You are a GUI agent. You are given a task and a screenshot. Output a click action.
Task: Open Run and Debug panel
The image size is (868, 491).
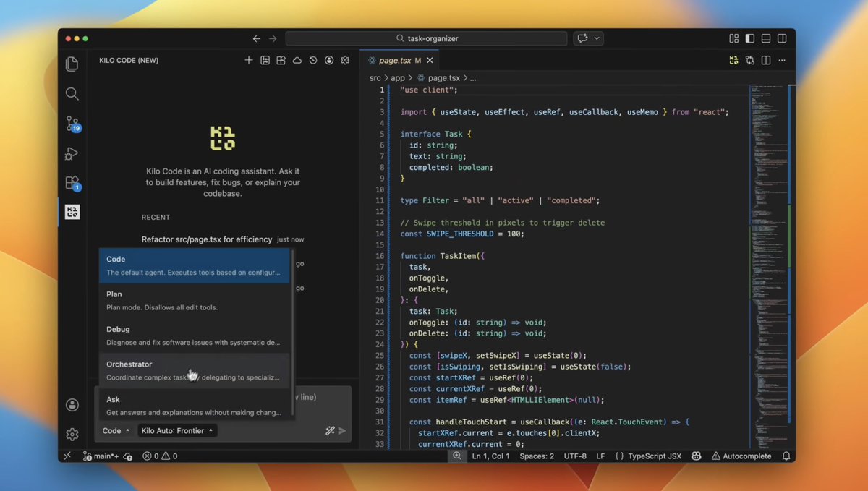click(x=72, y=153)
